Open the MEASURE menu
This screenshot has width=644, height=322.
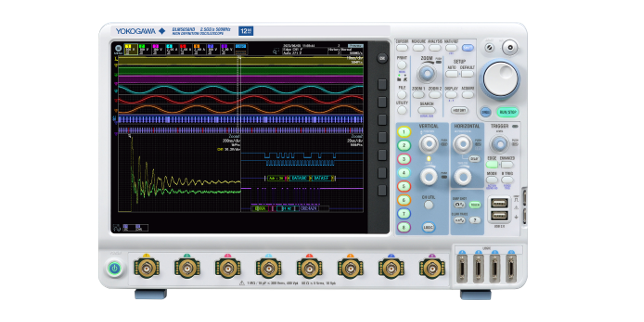(418, 48)
